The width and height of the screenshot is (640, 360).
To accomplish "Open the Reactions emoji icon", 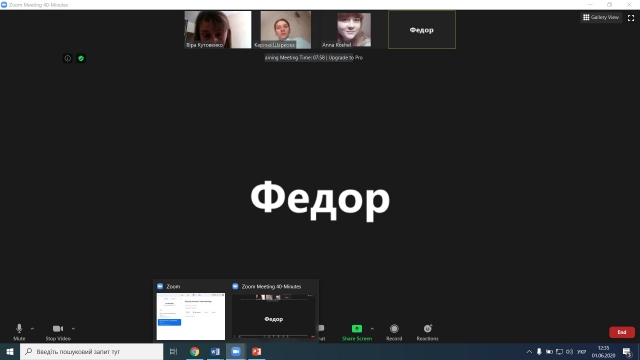I will 427,329.
